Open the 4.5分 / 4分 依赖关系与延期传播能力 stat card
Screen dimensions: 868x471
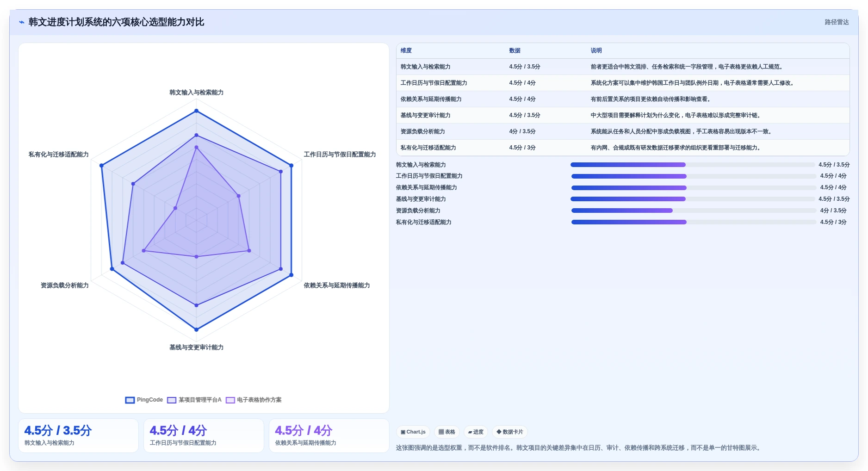[329, 435]
